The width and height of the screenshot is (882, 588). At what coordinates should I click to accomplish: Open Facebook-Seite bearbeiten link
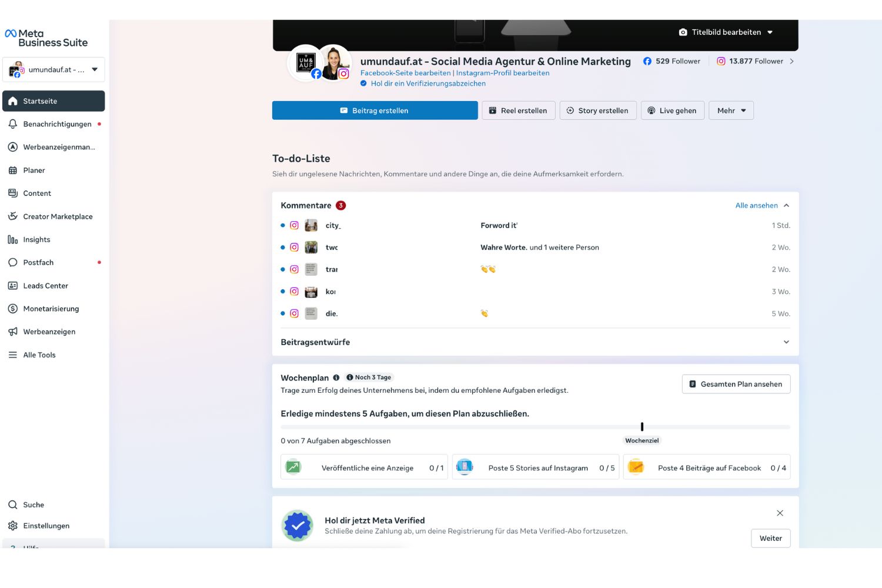406,73
